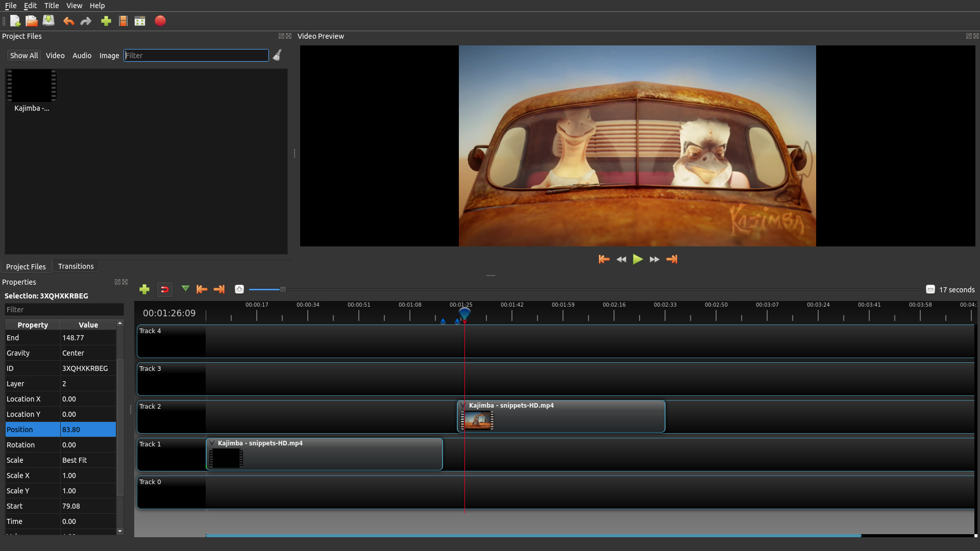Toggle the fullscreen toolbar icon
Screen dimensions: 980x551
[x=140, y=21]
